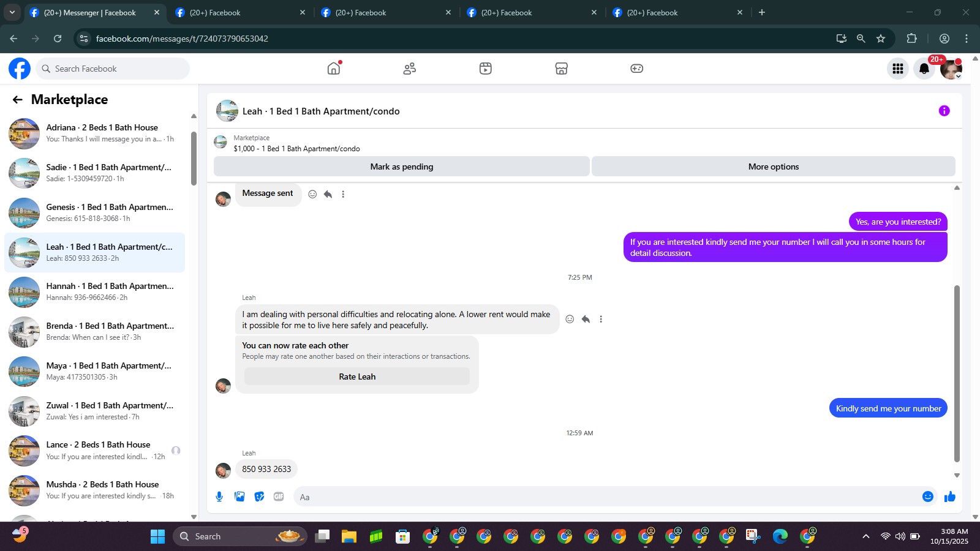The image size is (980, 551).
Task: Open the Chrome three-dot menu
Action: click(x=967, y=39)
